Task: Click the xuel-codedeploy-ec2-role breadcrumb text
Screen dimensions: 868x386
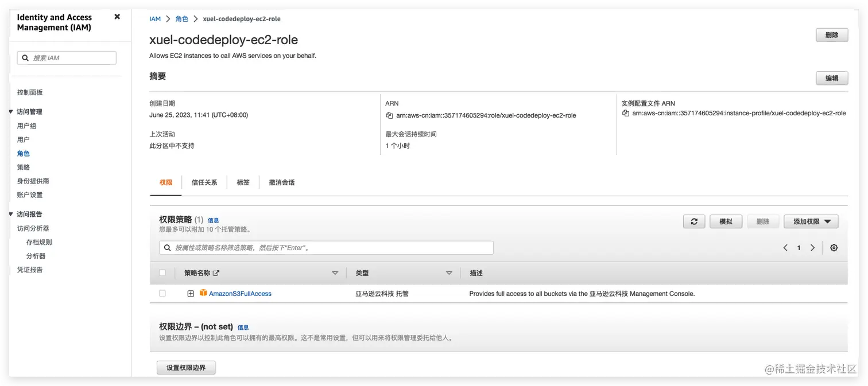Action: tap(242, 19)
